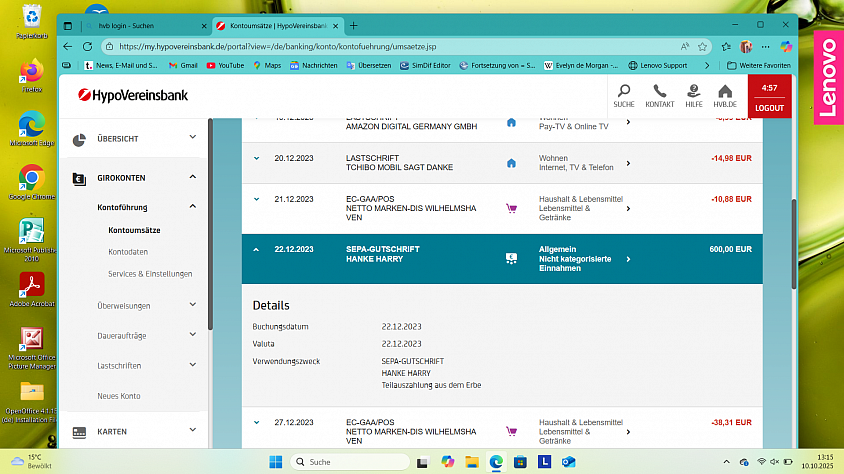Screen dimensions: 844x474
Task: Select the Kontoumsätze | HypoVereinsbank tab
Action: tap(277, 26)
